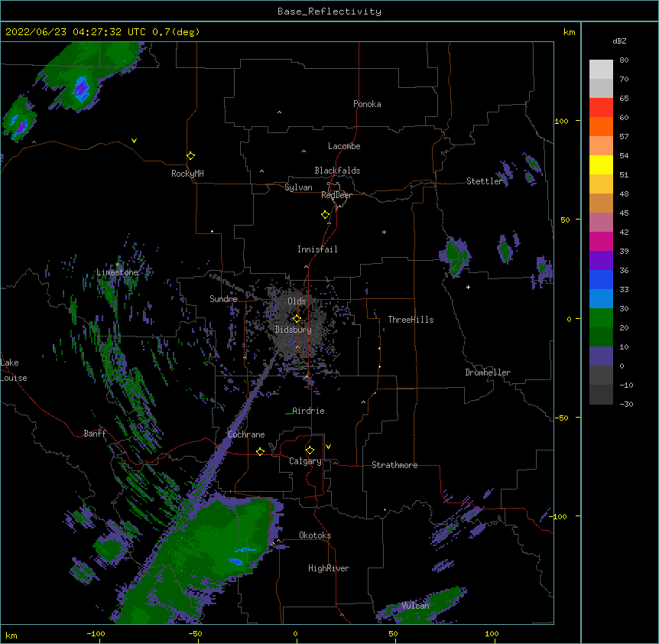Select the lightest gray 70-80 dBZ swatch

click(601, 70)
